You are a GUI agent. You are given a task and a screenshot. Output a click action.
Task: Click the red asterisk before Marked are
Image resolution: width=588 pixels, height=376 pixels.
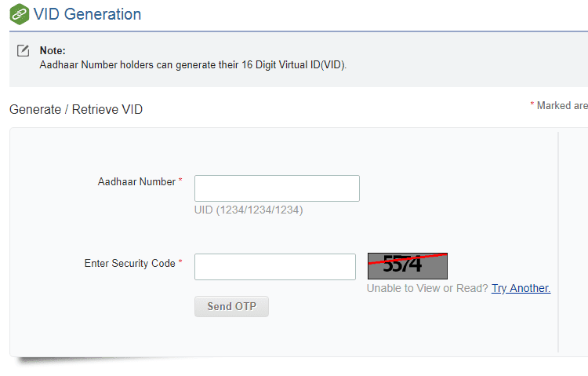click(532, 104)
